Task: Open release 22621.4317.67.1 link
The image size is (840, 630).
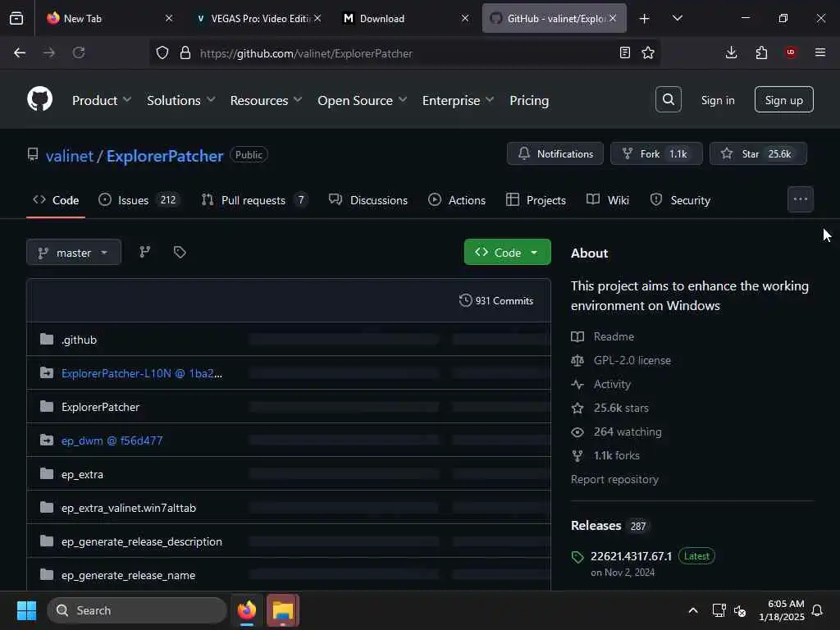Action: click(x=631, y=556)
